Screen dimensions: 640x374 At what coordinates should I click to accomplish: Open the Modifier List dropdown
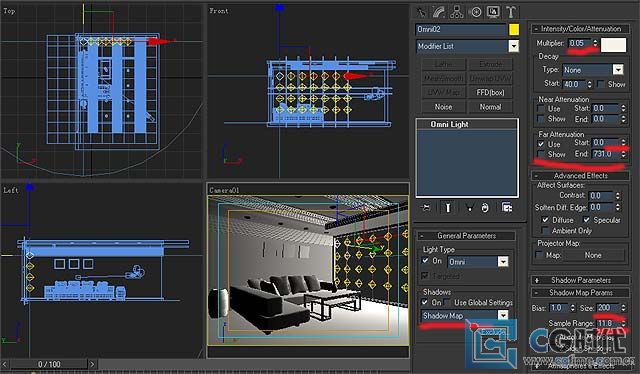(467, 46)
